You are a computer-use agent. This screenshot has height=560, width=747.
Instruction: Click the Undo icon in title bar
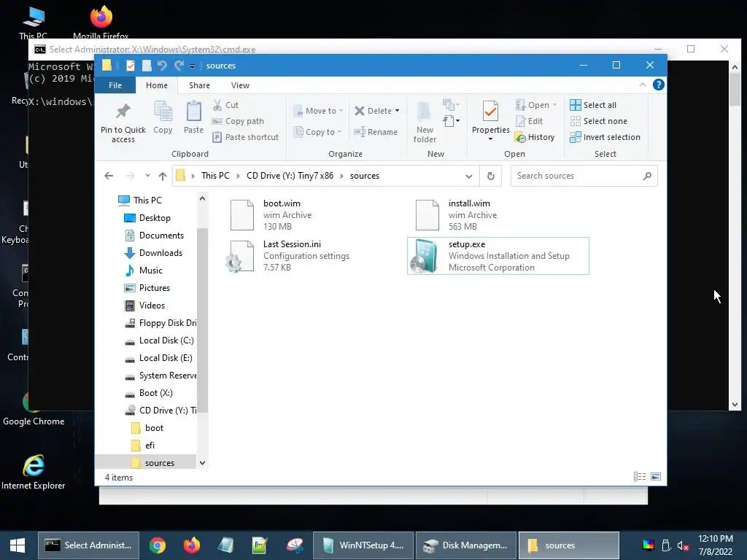[162, 65]
